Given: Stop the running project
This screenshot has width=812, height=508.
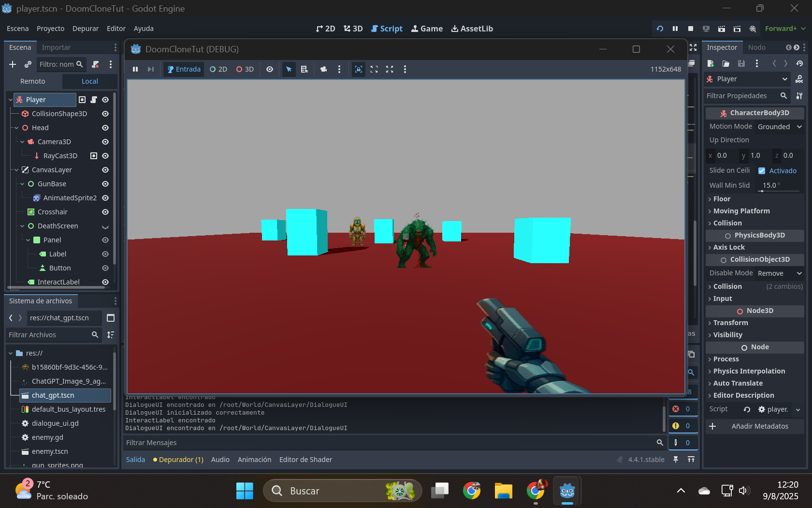Looking at the screenshot, I should tap(691, 29).
